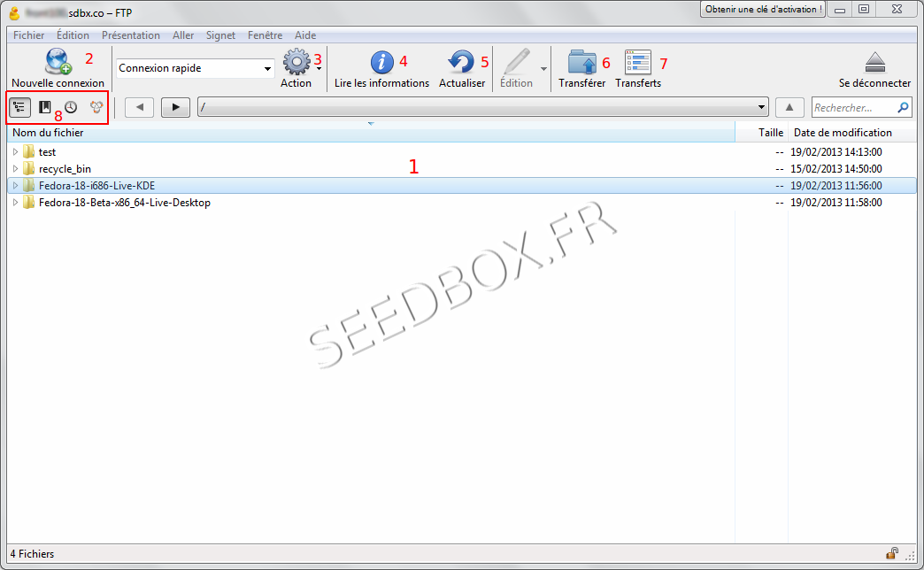Click the Lire les informations icon
The image size is (924, 570).
(381, 62)
